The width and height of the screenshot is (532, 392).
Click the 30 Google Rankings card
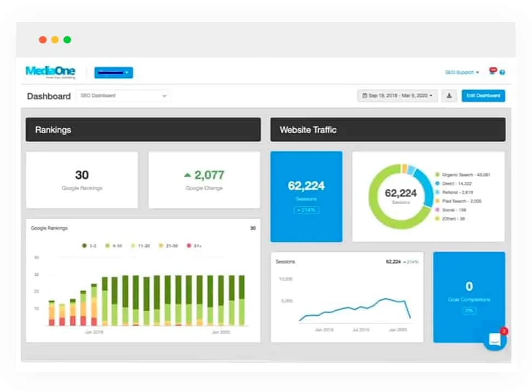click(82, 180)
